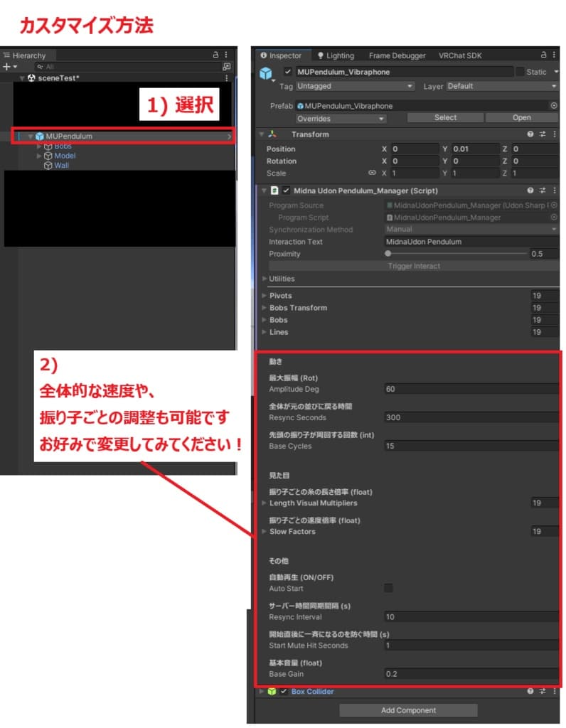Open the Layer Default dropdown
The width and height of the screenshot is (566, 728).
[502, 86]
